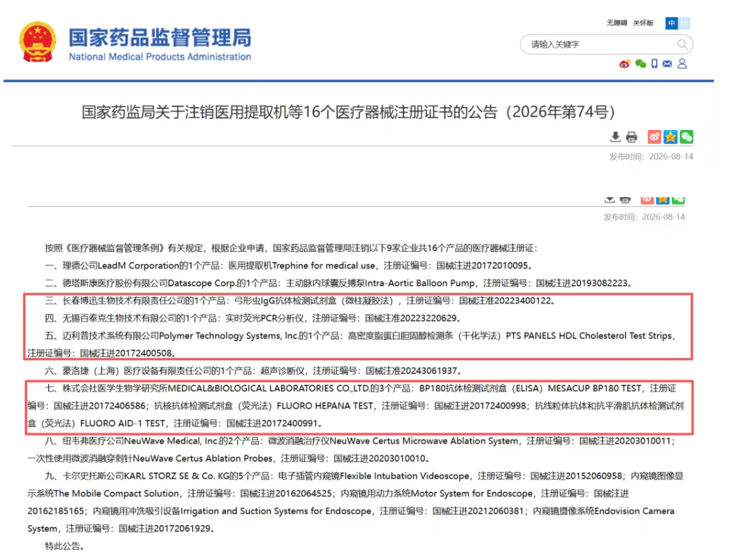The height and width of the screenshot is (560, 732).
Task: Share via green WeChat square button below the title
Action: (687, 137)
